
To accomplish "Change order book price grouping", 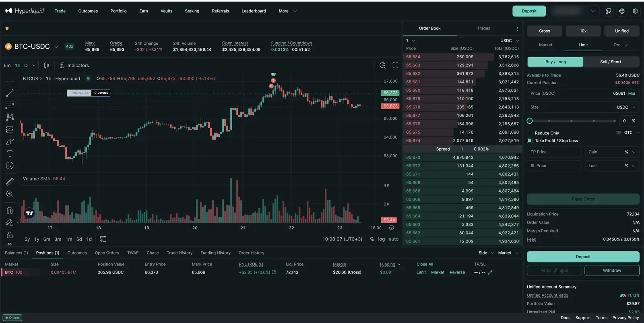I will (x=411, y=41).
